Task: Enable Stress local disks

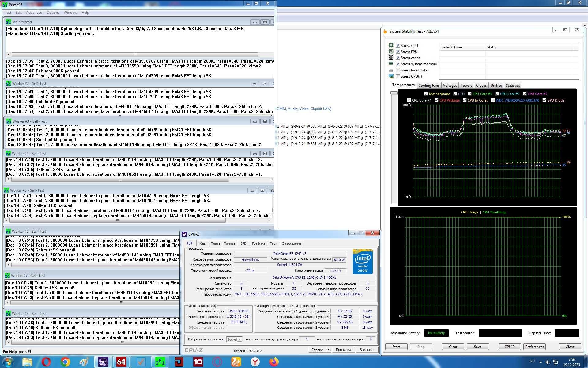Action: 398,70
